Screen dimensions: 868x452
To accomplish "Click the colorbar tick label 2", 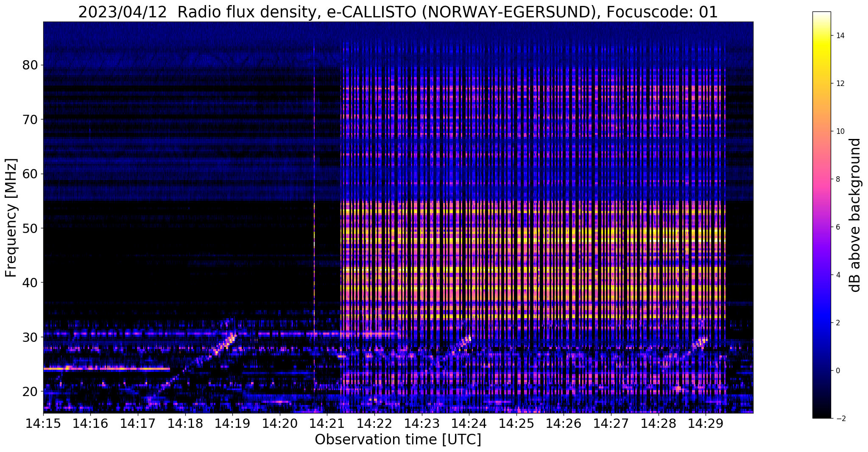I will 837,323.
